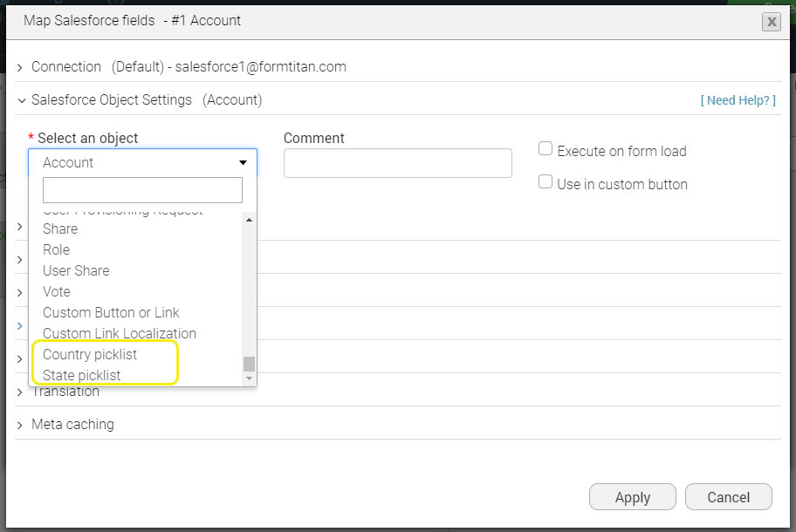796x532 pixels.
Task: Enable Execute on form load checkbox
Action: pos(546,148)
